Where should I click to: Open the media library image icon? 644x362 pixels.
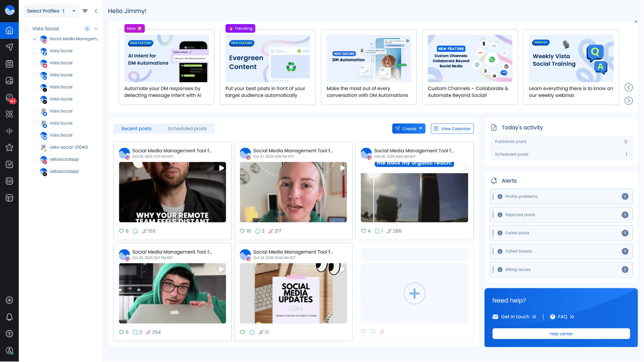[9, 81]
